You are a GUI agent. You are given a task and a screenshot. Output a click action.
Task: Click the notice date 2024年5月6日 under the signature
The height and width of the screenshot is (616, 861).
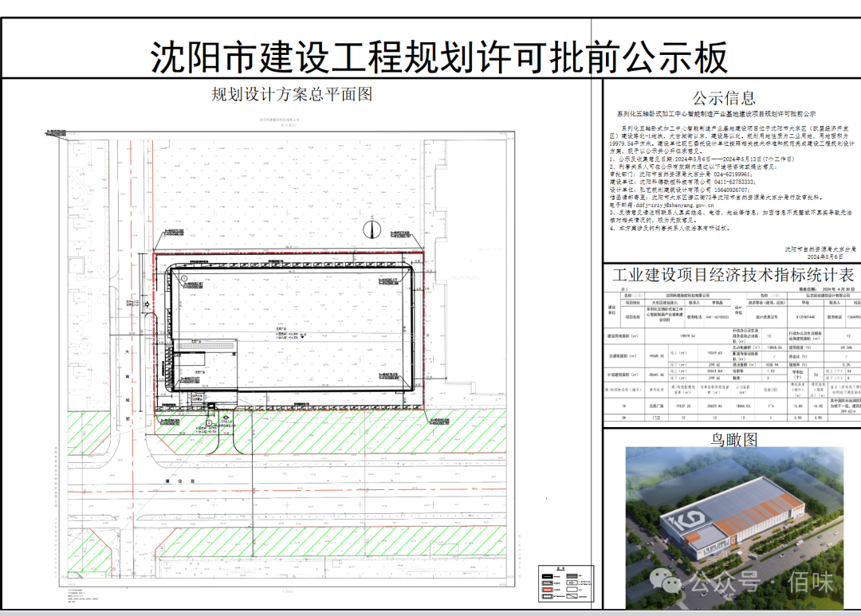coord(825,257)
